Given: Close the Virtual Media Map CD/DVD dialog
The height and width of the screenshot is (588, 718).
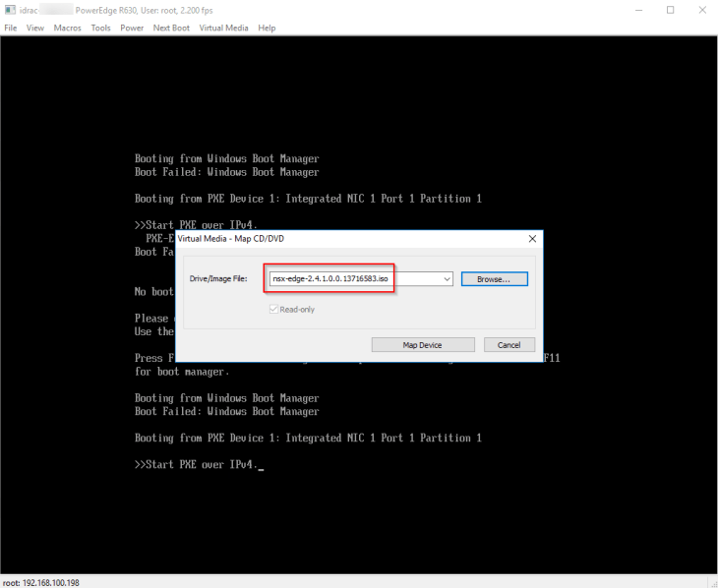Looking at the screenshot, I should tap(532, 239).
